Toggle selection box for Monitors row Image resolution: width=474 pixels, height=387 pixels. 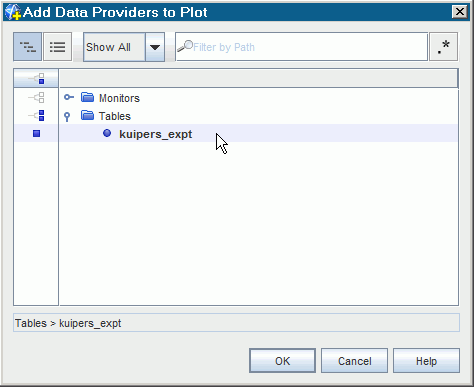click(x=36, y=97)
